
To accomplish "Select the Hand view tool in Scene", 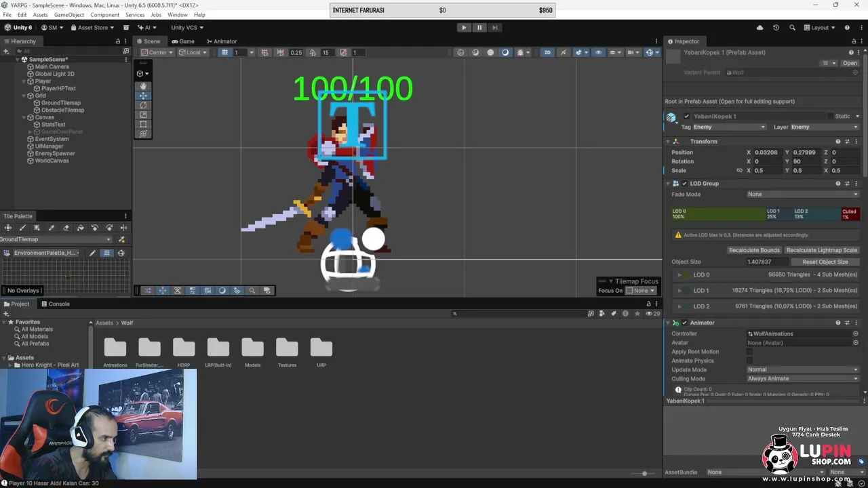I will point(142,86).
